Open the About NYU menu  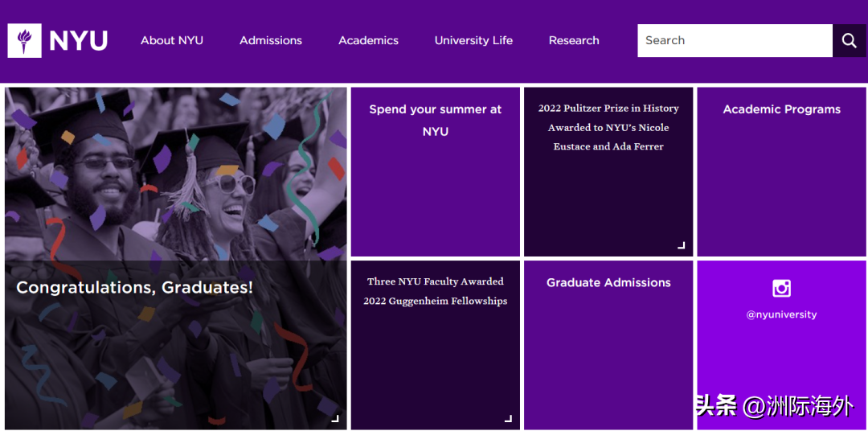[x=172, y=40]
